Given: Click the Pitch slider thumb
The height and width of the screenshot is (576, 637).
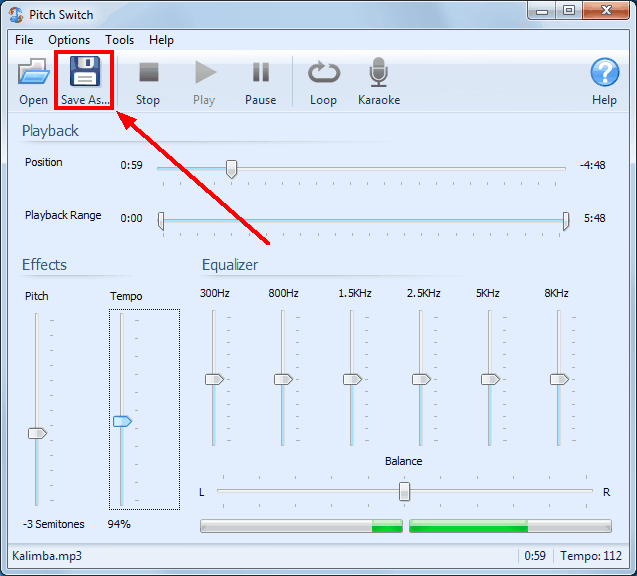Looking at the screenshot, I should click(x=37, y=433).
